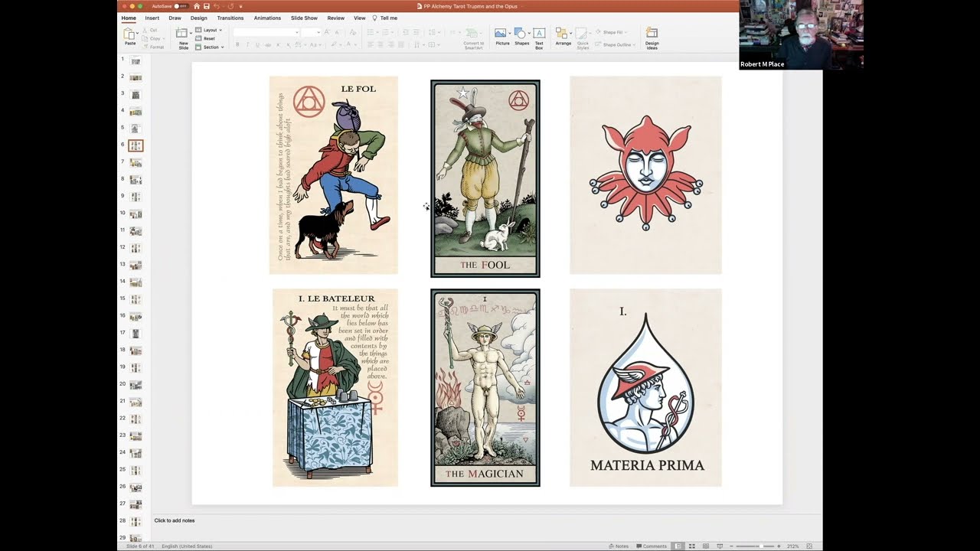Open the Shape Fill dropdown
Viewport: 980px width, 551px height.
611,32
